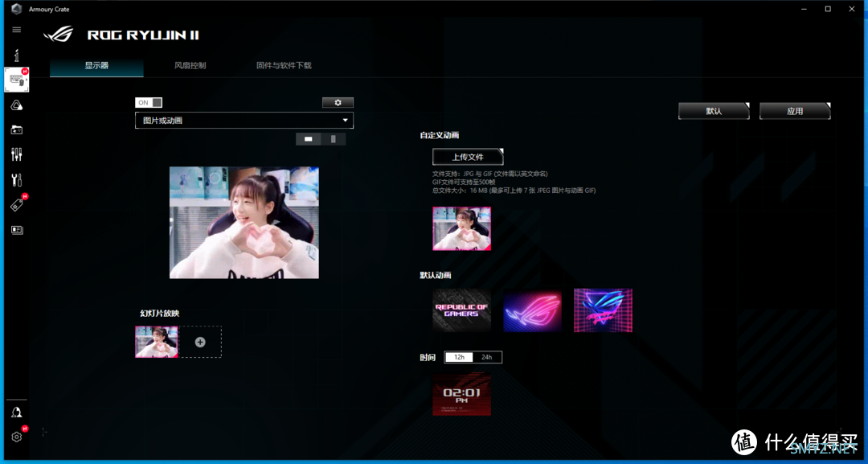
Task: Select vertical screen orientation
Action: pyautogui.click(x=334, y=139)
